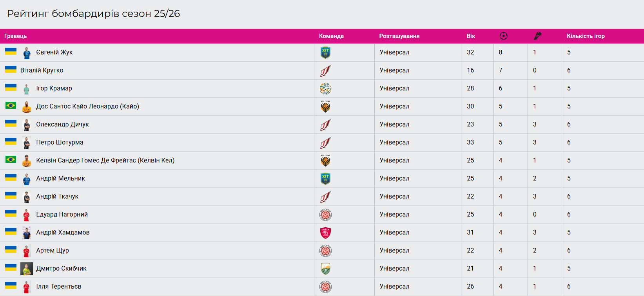Select the Команда column header

[331, 36]
